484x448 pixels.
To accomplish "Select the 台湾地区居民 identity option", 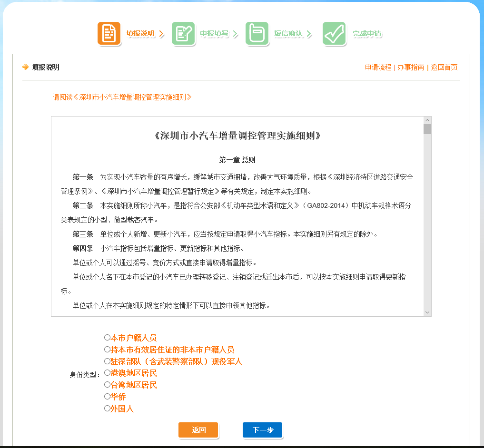I will pyautogui.click(x=107, y=385).
